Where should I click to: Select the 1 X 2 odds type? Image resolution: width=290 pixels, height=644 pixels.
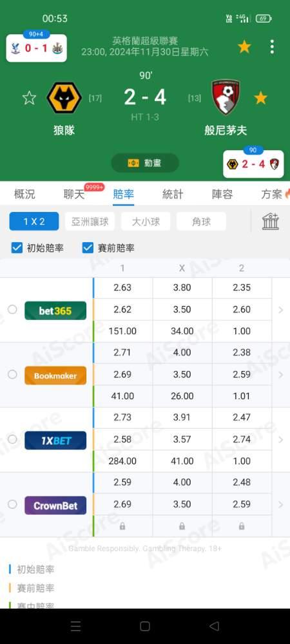coord(34,222)
